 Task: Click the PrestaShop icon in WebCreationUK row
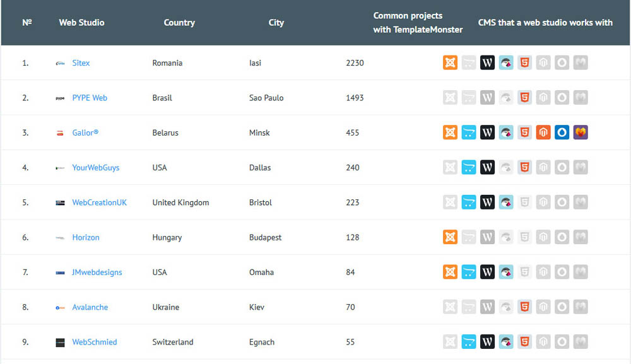(x=506, y=203)
